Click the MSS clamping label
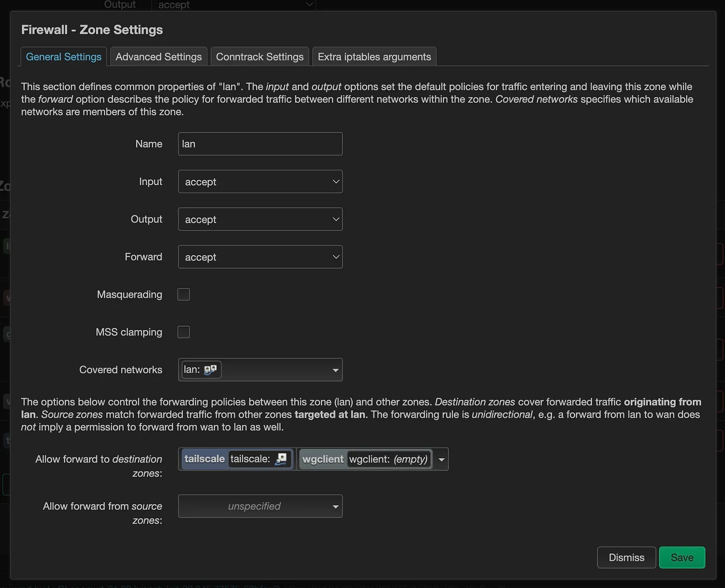 [x=129, y=332]
